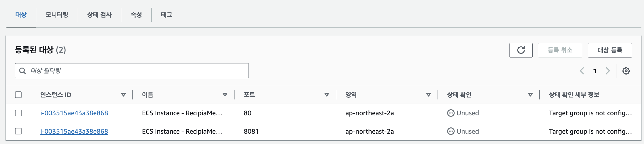Sort by 포트 column arrow

(x=327, y=95)
